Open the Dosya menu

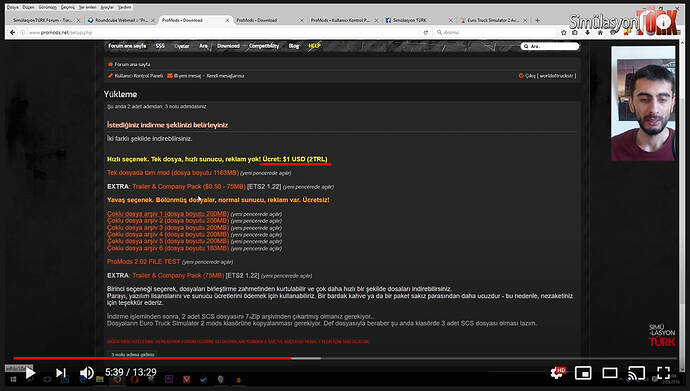pyautogui.click(x=12, y=7)
